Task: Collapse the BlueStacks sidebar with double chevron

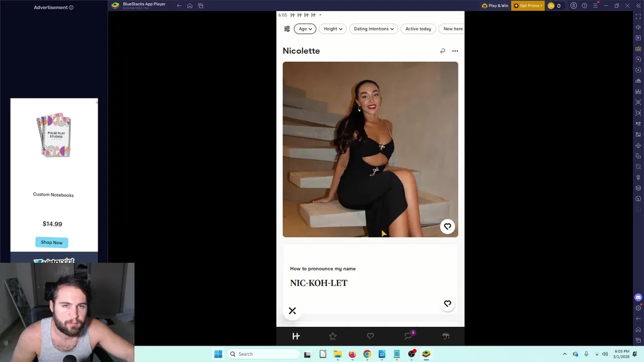Action: point(638,6)
